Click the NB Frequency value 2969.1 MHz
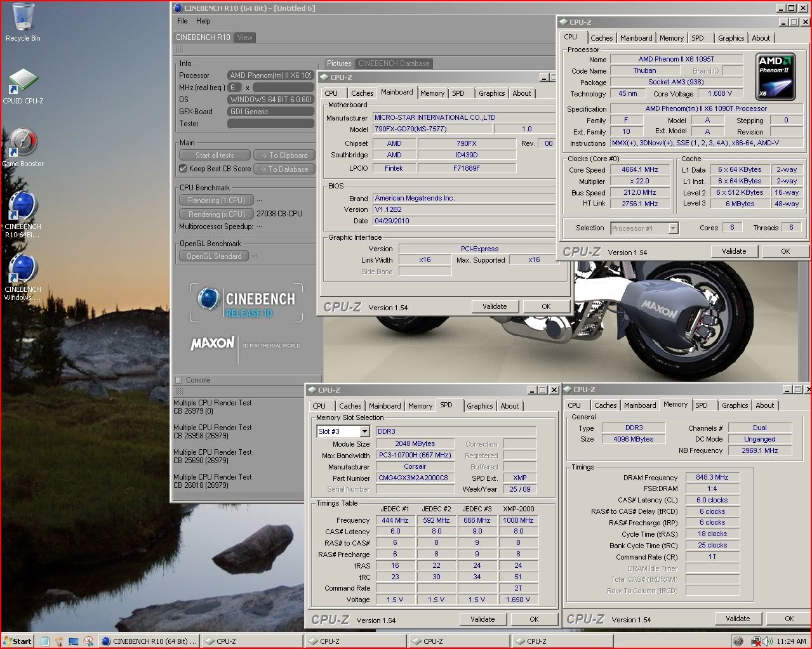812x649 pixels. coord(760,450)
